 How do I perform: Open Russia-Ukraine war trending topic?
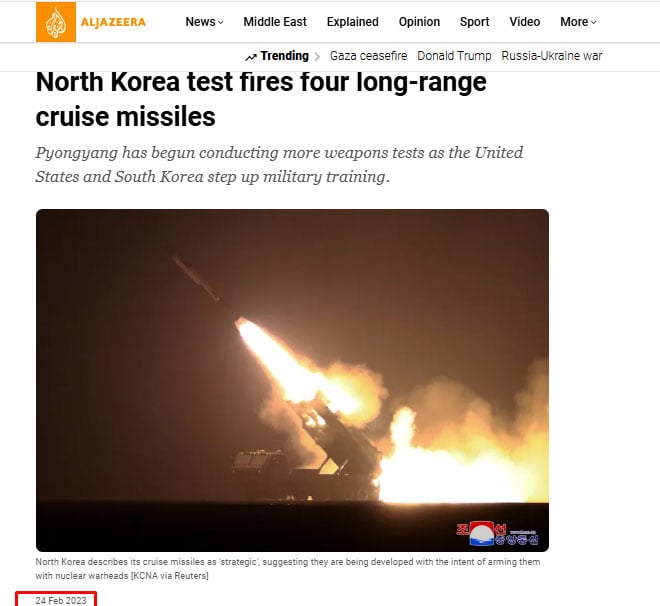tap(552, 56)
